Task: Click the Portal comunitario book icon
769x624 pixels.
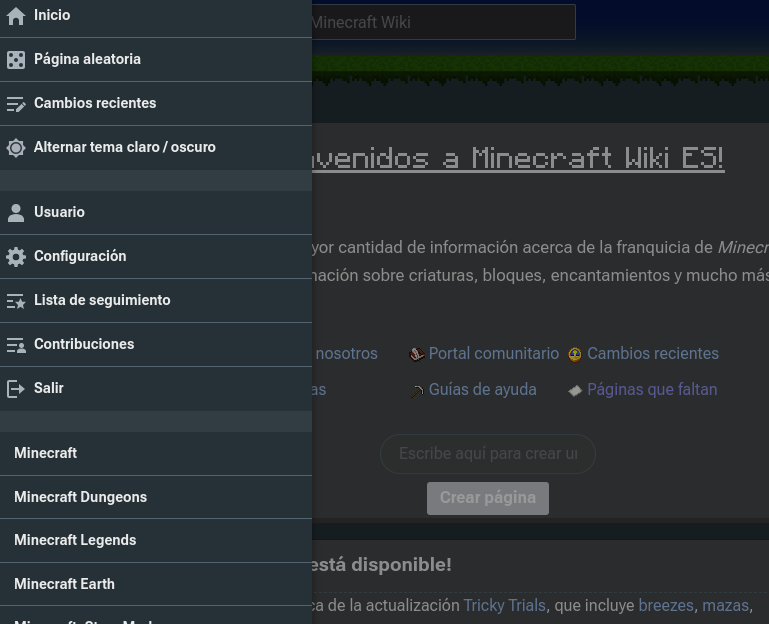Action: [417, 354]
